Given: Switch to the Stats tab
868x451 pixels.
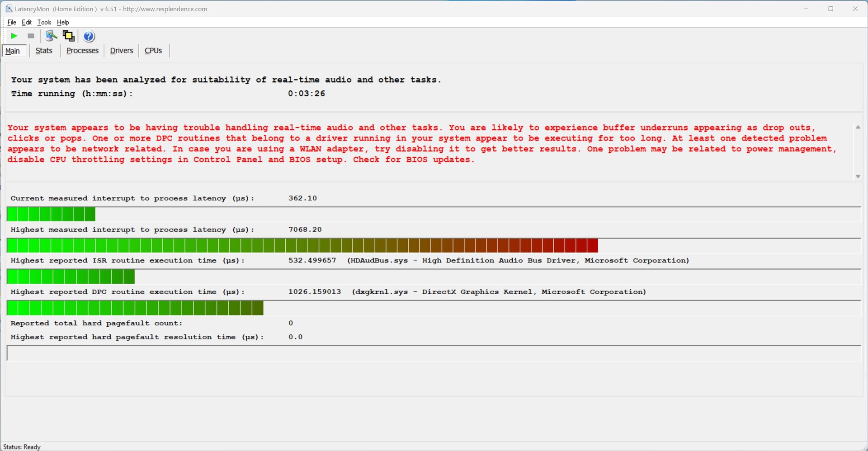Looking at the screenshot, I should point(44,51).
